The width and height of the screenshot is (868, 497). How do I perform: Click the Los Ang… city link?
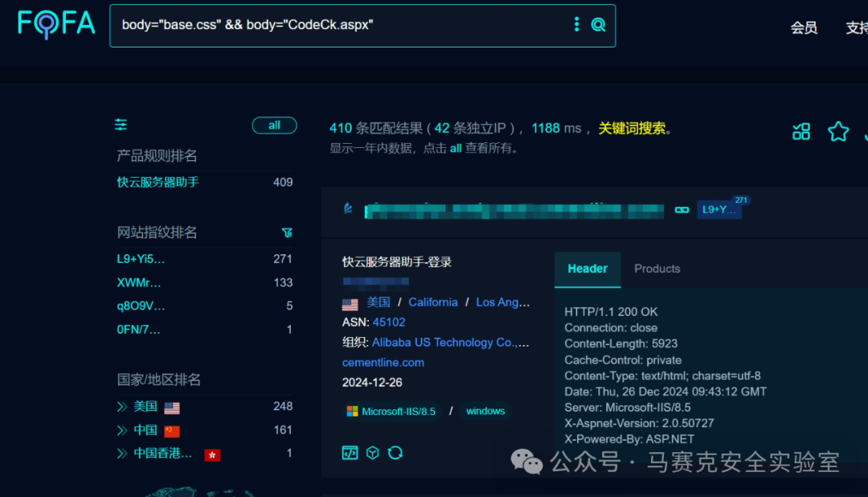pyautogui.click(x=502, y=302)
